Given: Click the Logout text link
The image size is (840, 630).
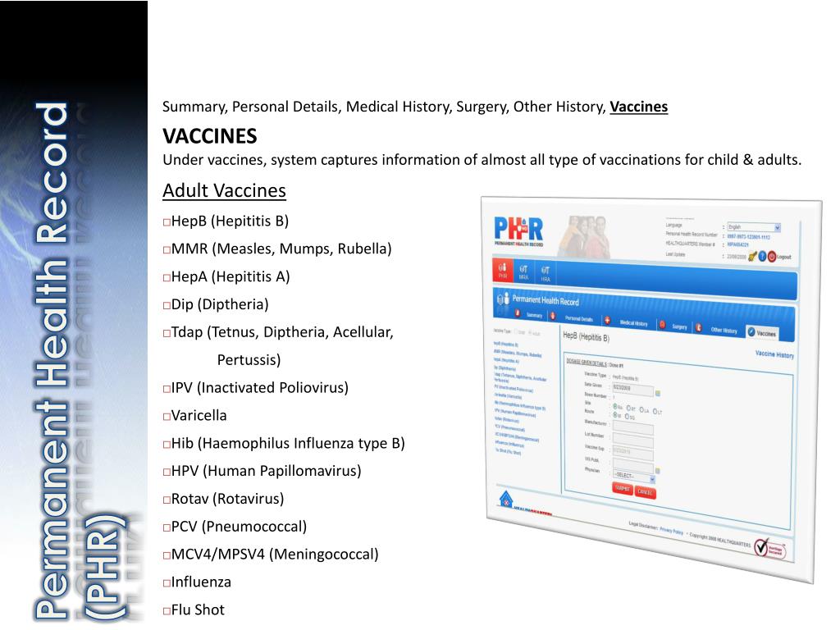Looking at the screenshot, I should (783, 257).
